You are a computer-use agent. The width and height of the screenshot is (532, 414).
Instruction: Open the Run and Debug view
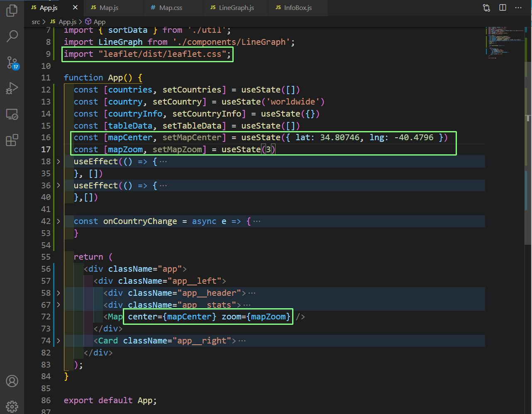coord(12,88)
